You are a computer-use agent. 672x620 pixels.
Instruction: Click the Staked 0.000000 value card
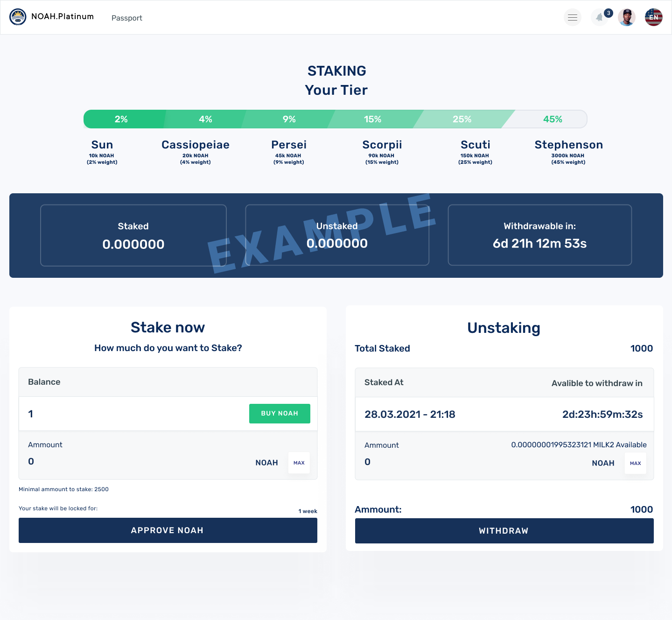point(133,235)
